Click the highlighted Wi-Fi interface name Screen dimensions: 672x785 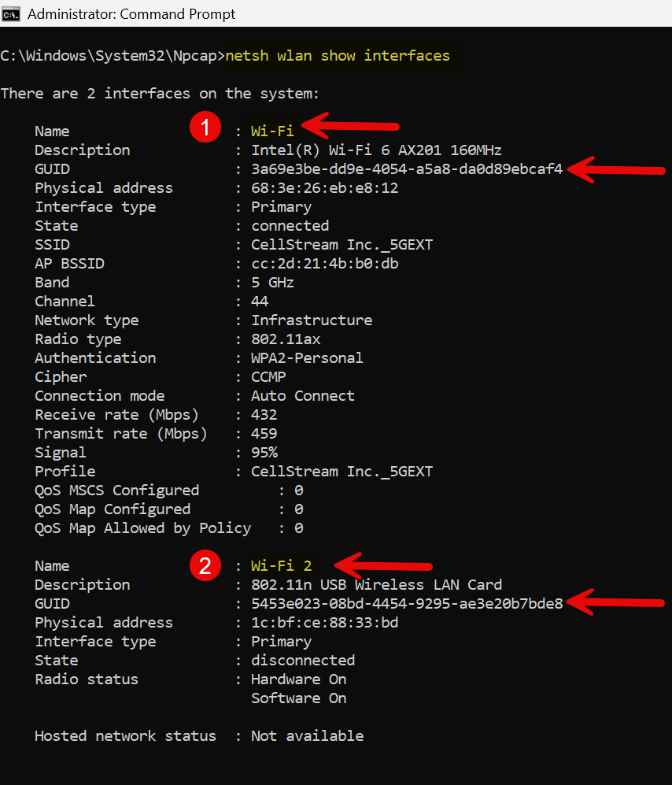click(272, 131)
